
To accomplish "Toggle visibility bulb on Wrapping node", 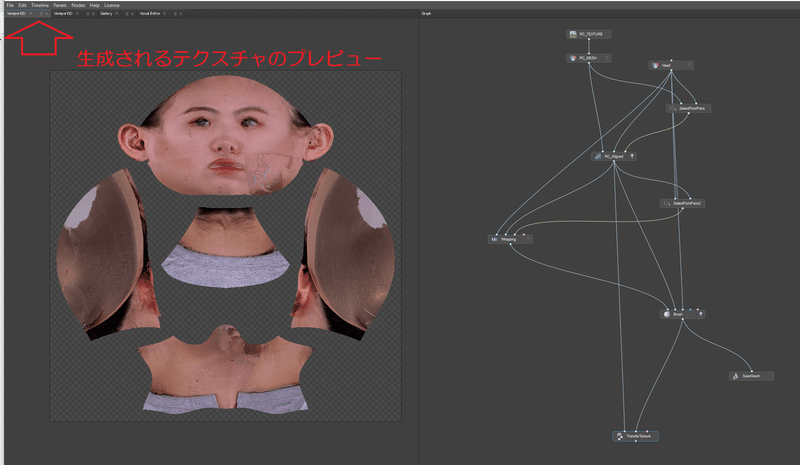I will (528, 239).
